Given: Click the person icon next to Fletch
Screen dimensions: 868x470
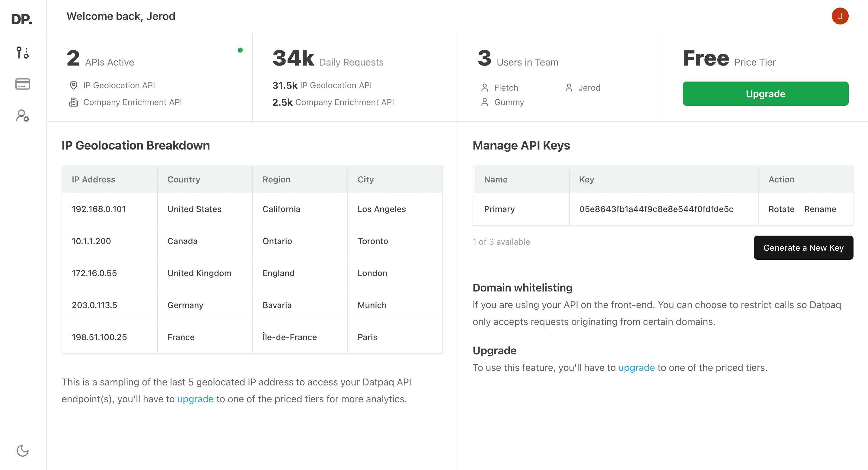Looking at the screenshot, I should 484,88.
